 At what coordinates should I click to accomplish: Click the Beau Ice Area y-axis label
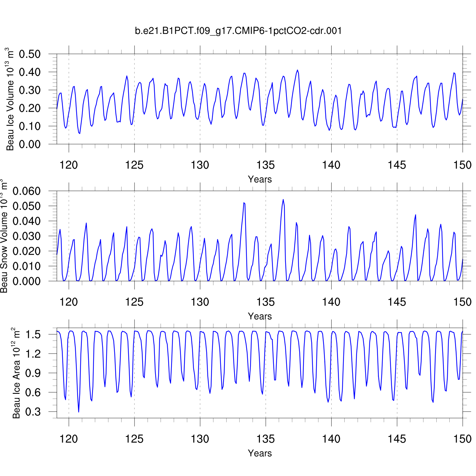coord(16,373)
